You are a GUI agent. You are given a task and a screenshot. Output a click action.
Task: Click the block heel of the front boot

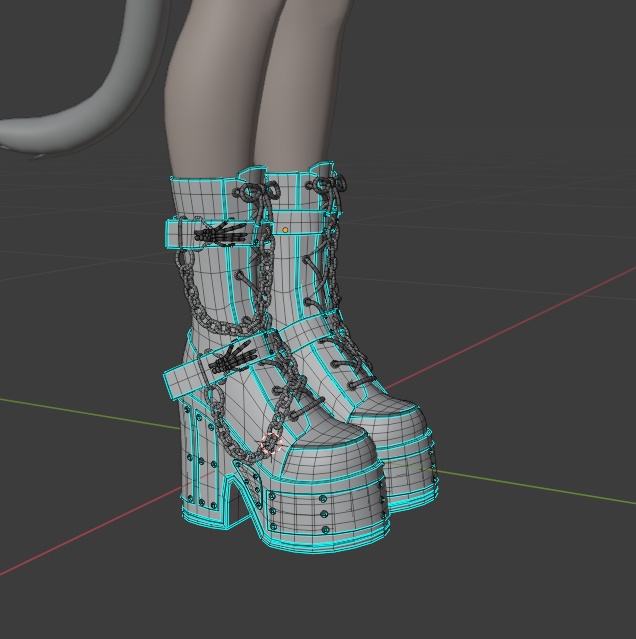[x=204, y=465]
